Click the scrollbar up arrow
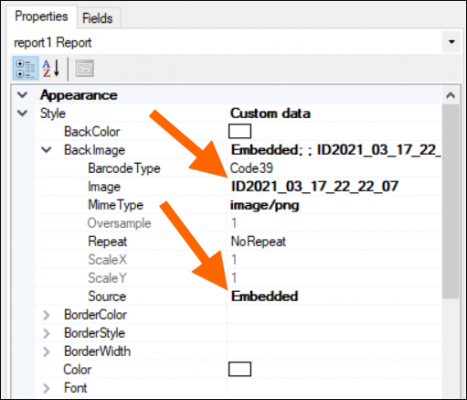Viewport: 467px width, 400px height. [x=451, y=96]
